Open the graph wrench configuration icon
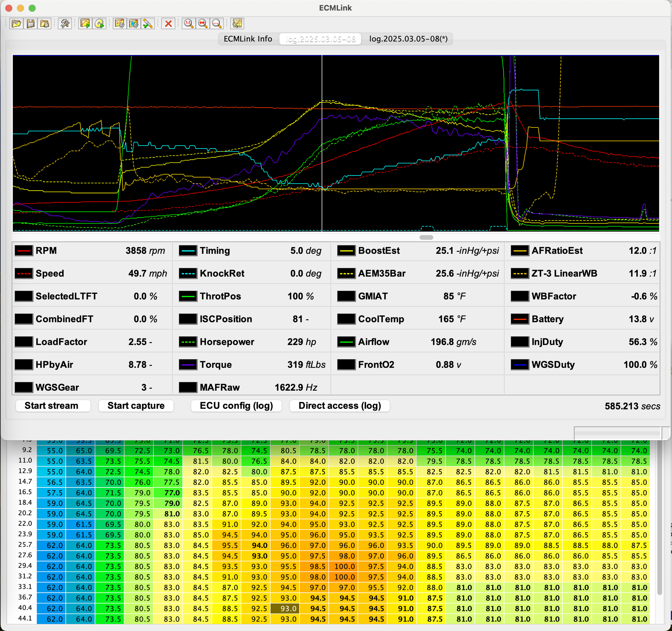The height and width of the screenshot is (631, 672). point(237,23)
